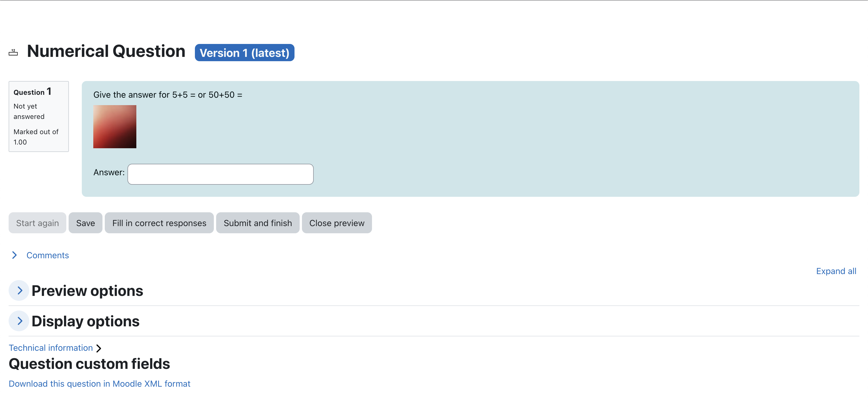Click Expand all link

836,271
